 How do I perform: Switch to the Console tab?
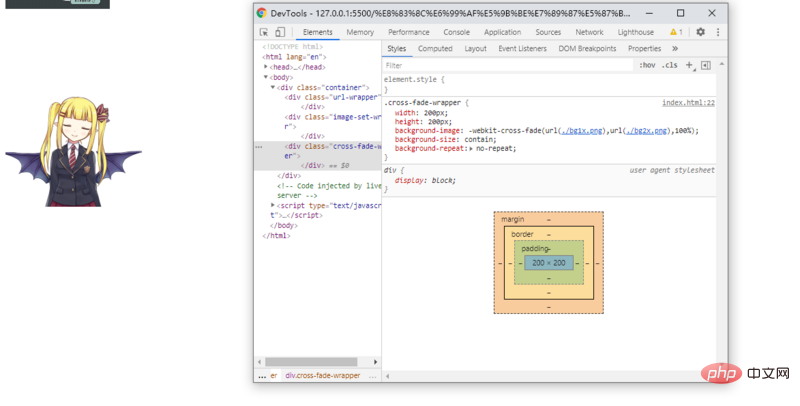click(456, 32)
